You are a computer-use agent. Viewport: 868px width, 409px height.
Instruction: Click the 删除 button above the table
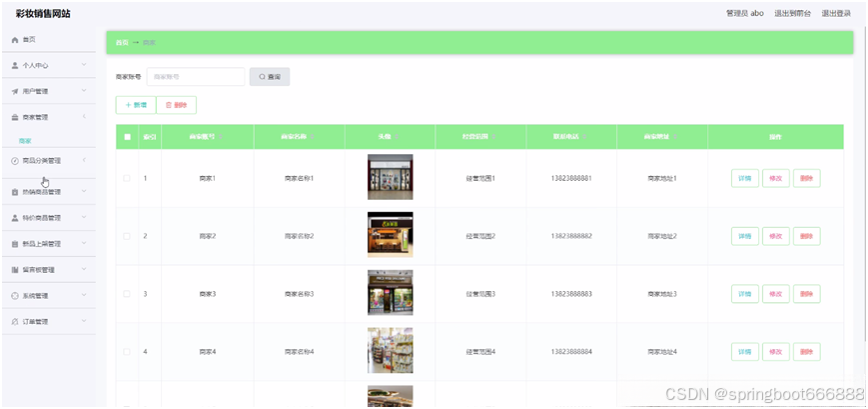(177, 105)
